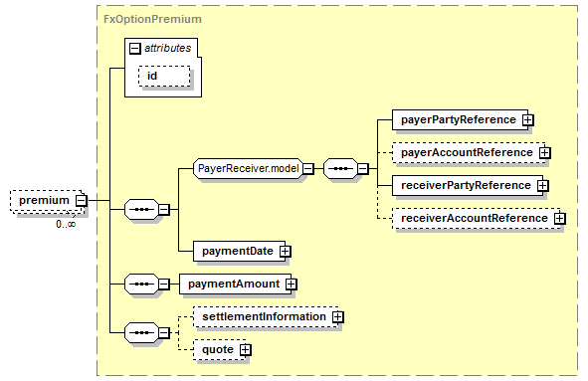Expand receiverPartyReference element
The image size is (588, 381).
coord(542,186)
